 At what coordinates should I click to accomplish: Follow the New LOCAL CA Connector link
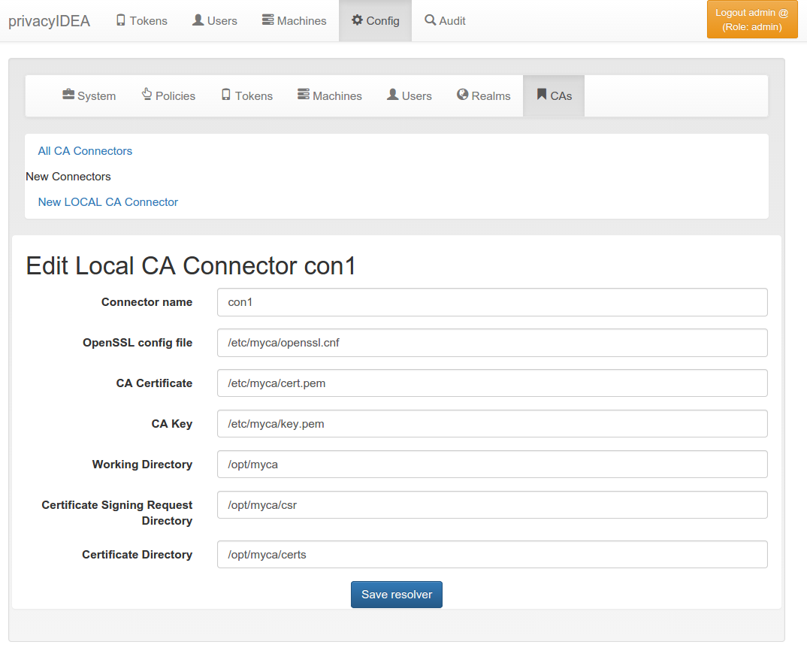(108, 202)
